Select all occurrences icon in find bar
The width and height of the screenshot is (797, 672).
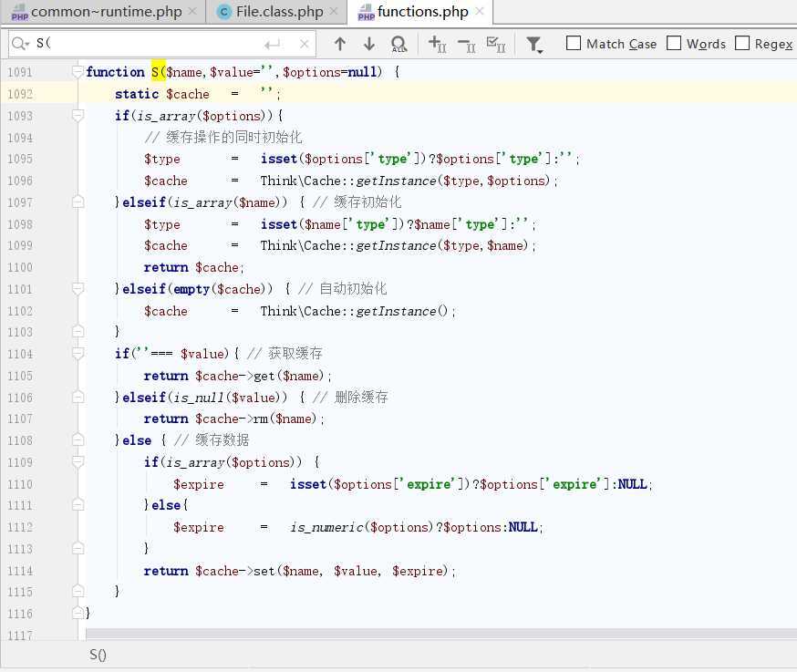[x=496, y=44]
